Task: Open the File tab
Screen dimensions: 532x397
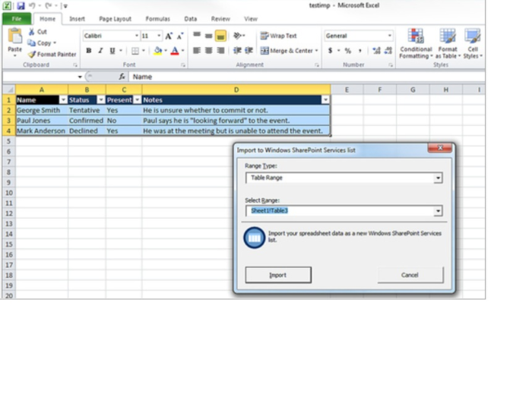Action: point(17,19)
